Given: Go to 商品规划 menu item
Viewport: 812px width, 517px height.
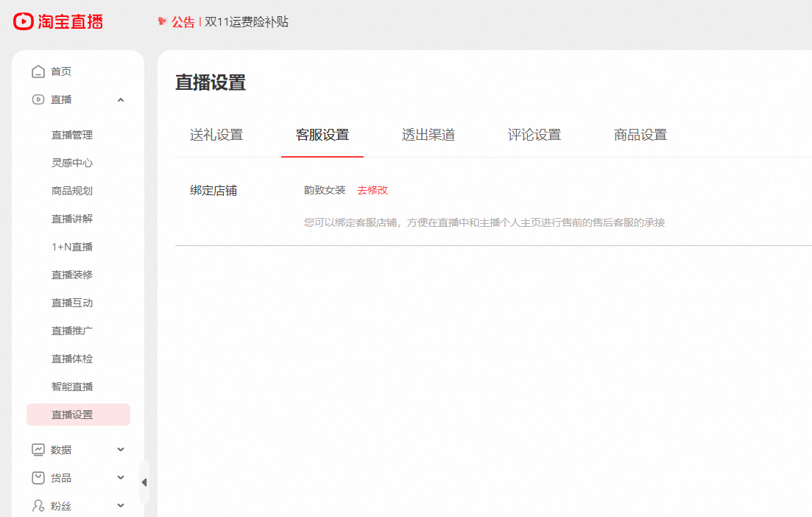Looking at the screenshot, I should (72, 191).
